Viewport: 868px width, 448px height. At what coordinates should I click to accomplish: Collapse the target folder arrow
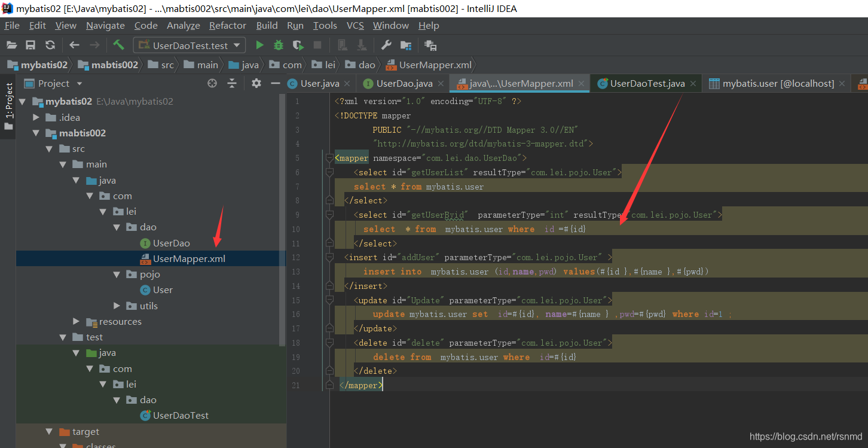click(50, 432)
